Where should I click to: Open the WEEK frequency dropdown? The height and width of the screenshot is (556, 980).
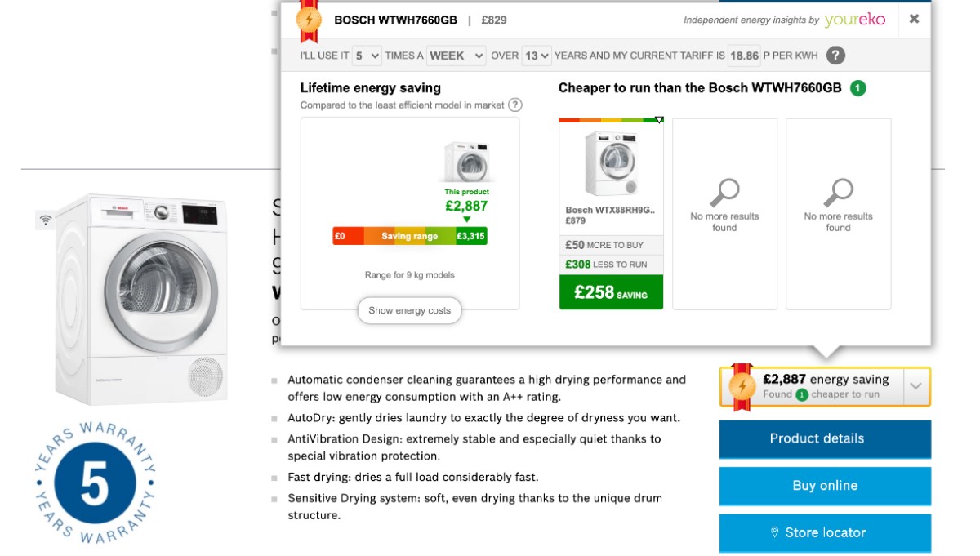455,56
